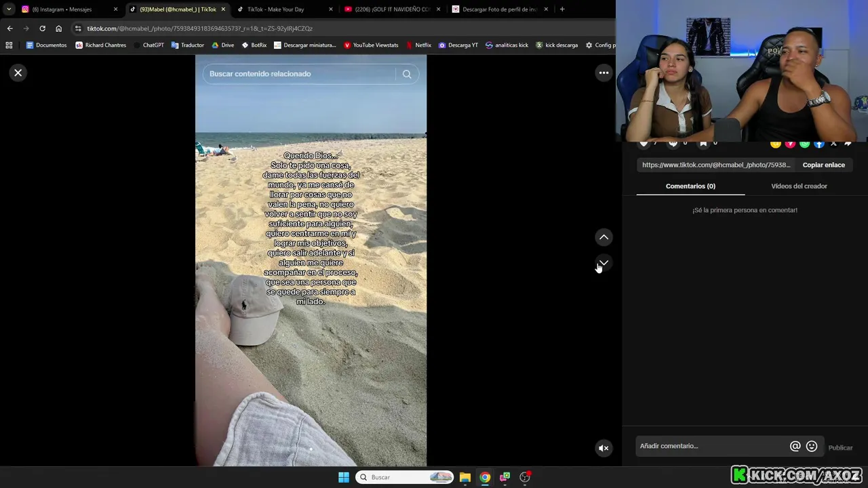
Task: Open OBS Studio from the taskbar
Action: point(525,477)
